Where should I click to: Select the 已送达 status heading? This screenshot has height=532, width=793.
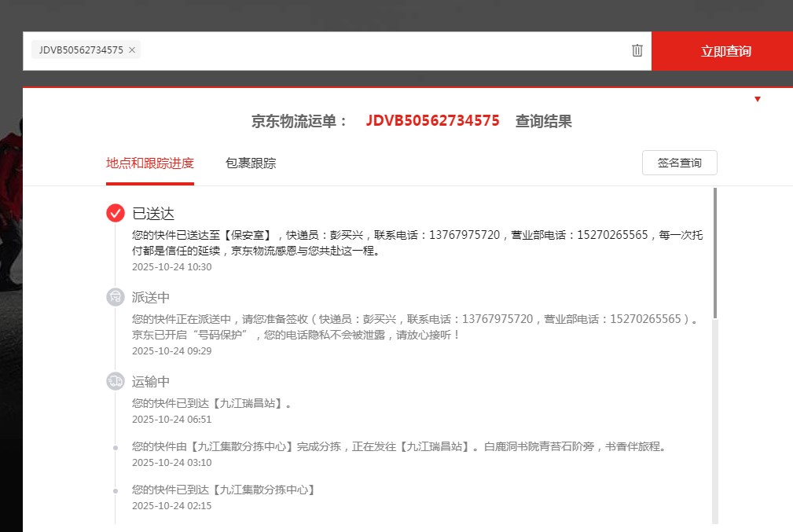pos(152,214)
